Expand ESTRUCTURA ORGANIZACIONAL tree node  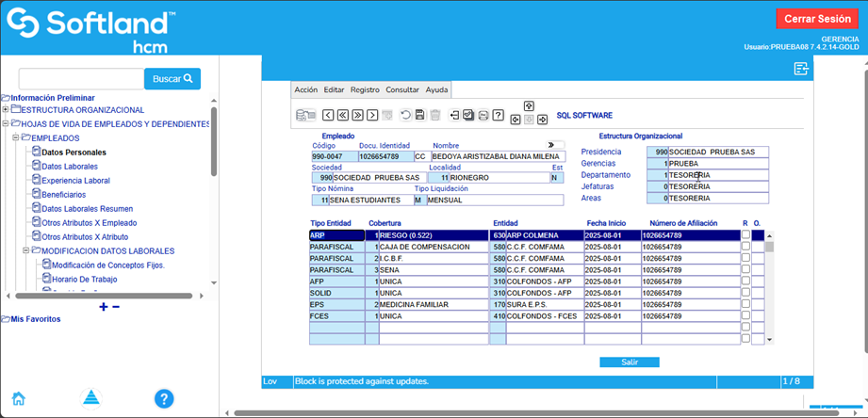[6, 110]
